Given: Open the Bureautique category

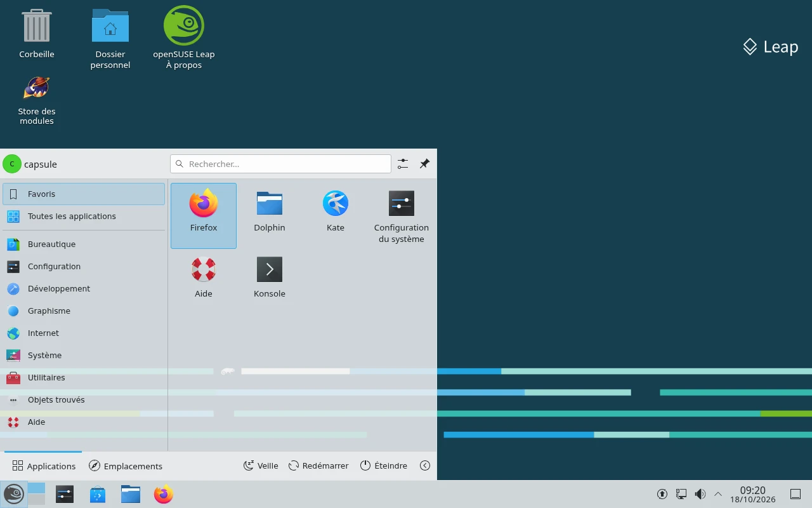Looking at the screenshot, I should point(84,244).
